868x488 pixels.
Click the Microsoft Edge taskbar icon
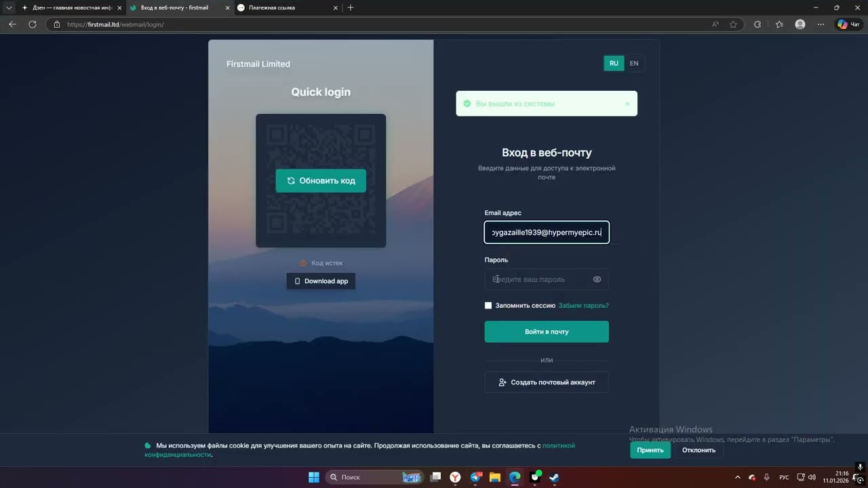tap(515, 477)
